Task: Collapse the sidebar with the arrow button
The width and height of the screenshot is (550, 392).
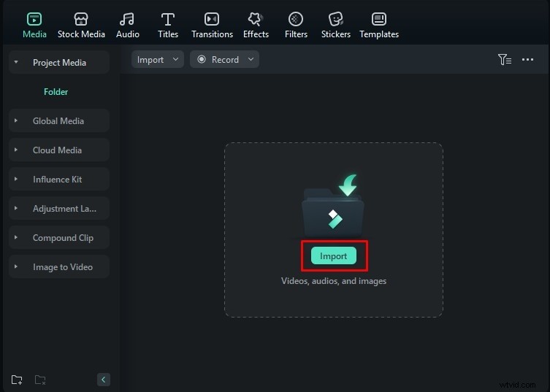Action: pyautogui.click(x=104, y=380)
